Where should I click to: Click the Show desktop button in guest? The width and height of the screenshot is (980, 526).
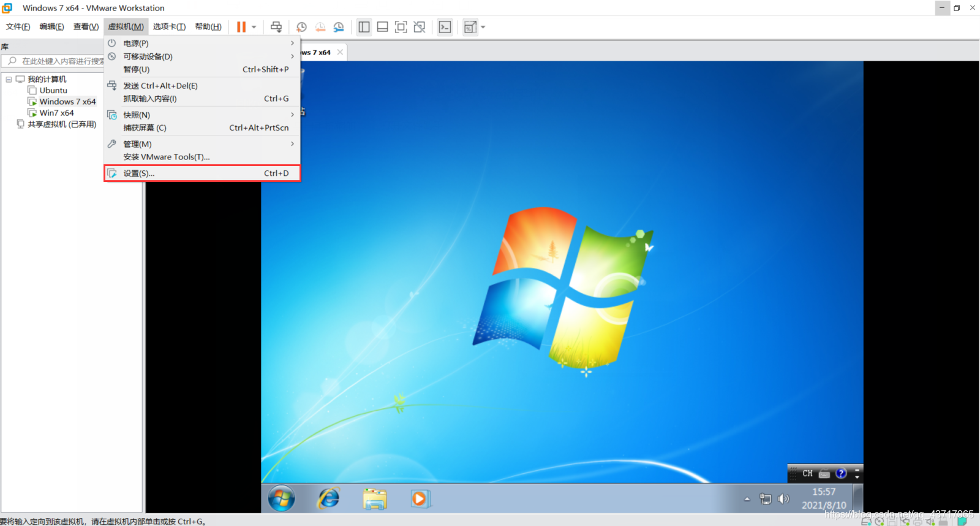point(858,498)
